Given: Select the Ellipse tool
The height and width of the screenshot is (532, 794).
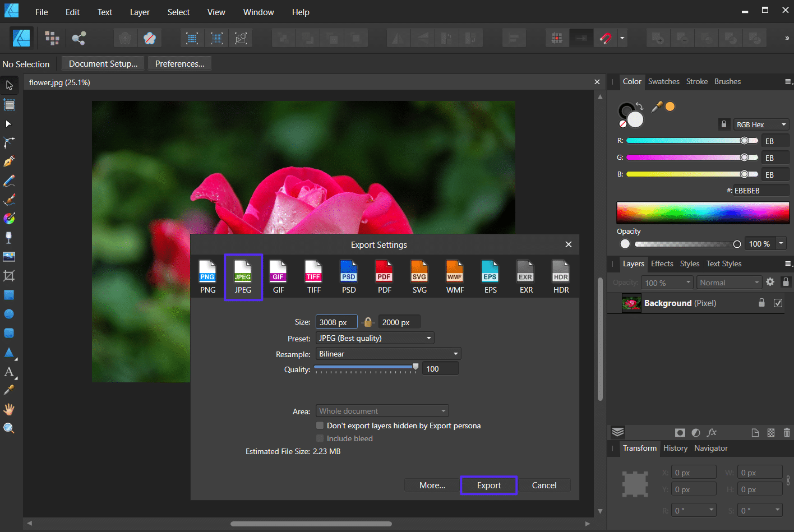Looking at the screenshot, I should pos(9,313).
